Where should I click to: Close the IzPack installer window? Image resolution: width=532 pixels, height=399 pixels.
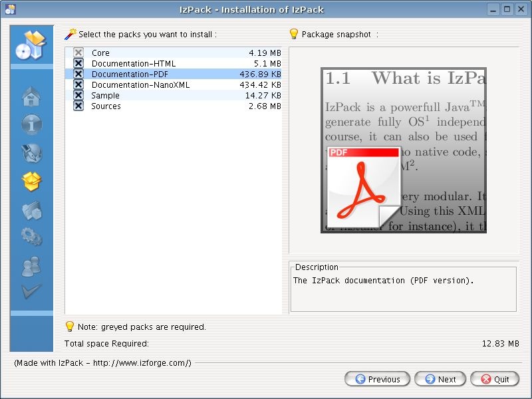coord(521,9)
